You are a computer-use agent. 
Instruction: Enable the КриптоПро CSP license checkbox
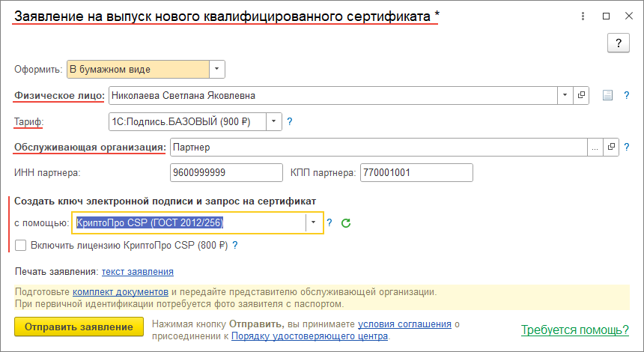click(20, 245)
